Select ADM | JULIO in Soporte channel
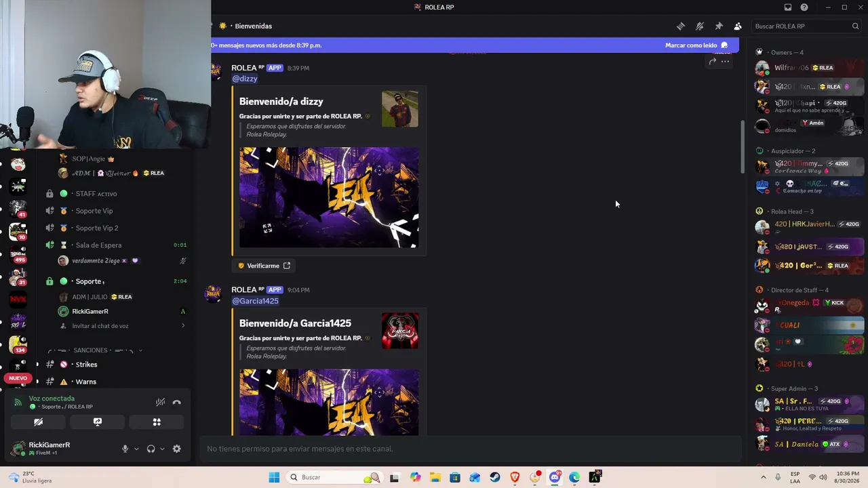This screenshot has height=488, width=868. [x=90, y=297]
